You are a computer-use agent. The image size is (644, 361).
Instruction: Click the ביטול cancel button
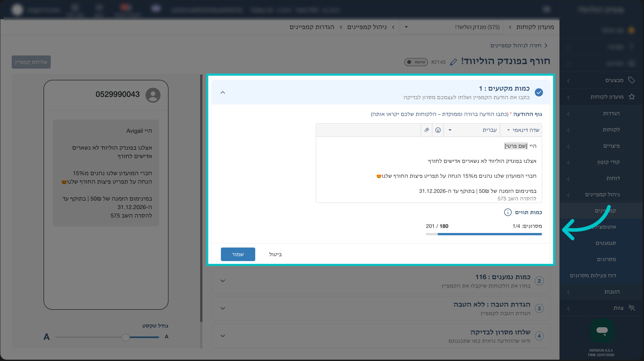click(275, 254)
